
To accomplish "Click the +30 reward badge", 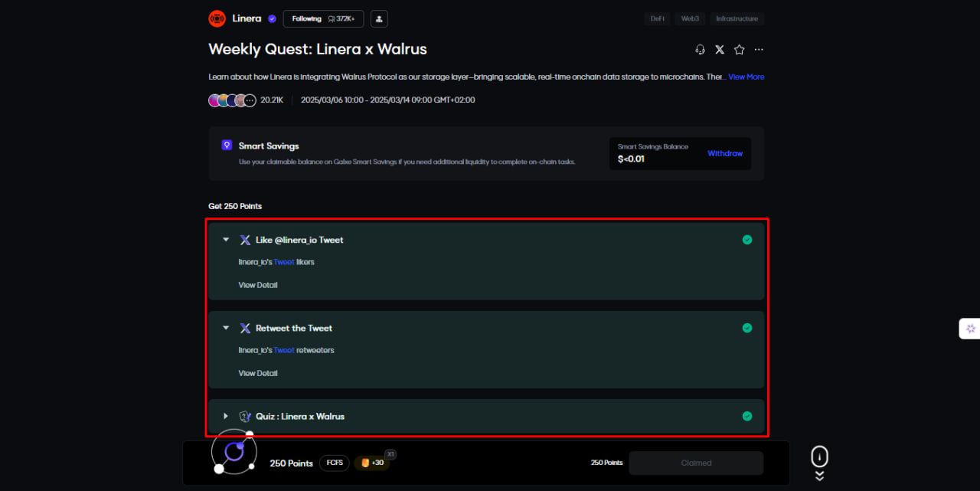I will 372,463.
